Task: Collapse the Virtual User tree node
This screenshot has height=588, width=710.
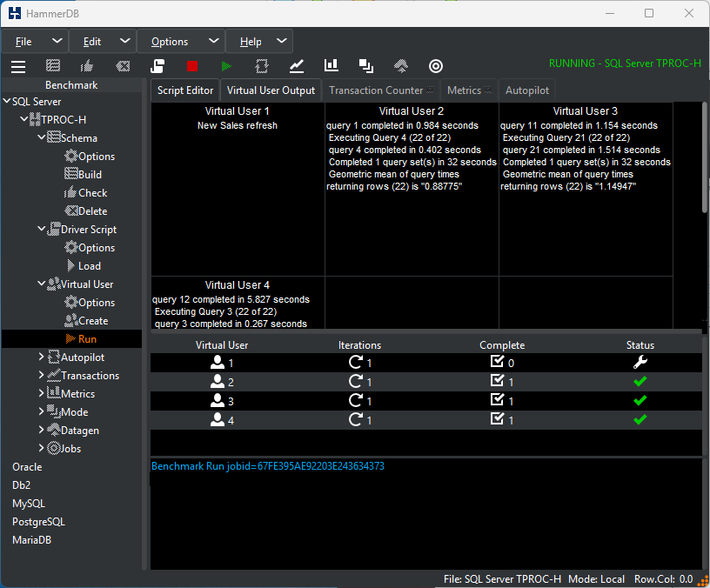Action: [41, 284]
